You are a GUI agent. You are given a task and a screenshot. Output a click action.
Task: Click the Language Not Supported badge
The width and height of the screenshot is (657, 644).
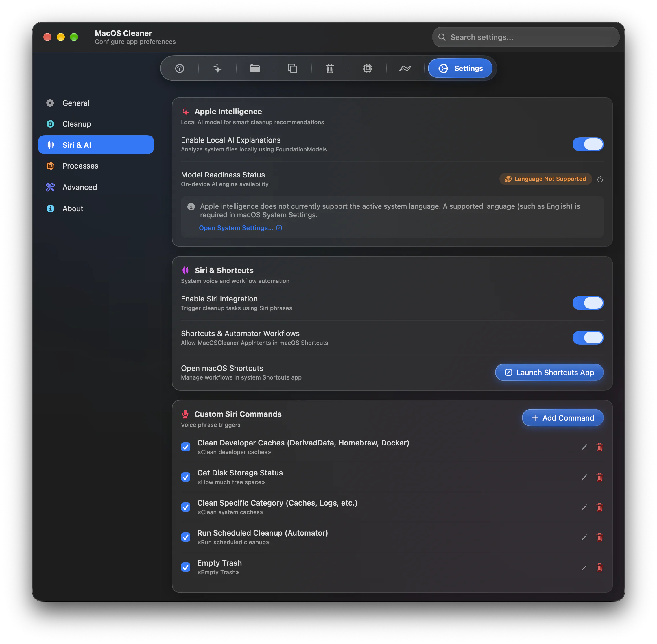coord(545,179)
